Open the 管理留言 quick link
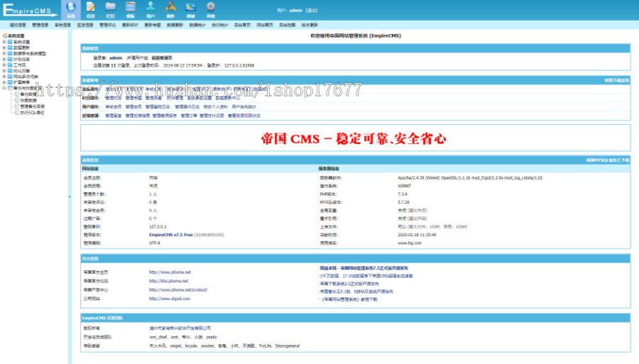 pos(114,116)
